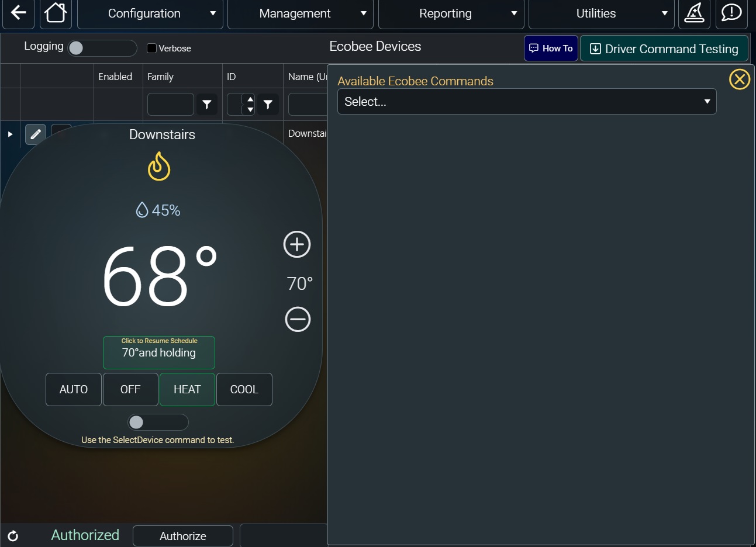Decrease the setpoint with minus icon

[298, 319]
